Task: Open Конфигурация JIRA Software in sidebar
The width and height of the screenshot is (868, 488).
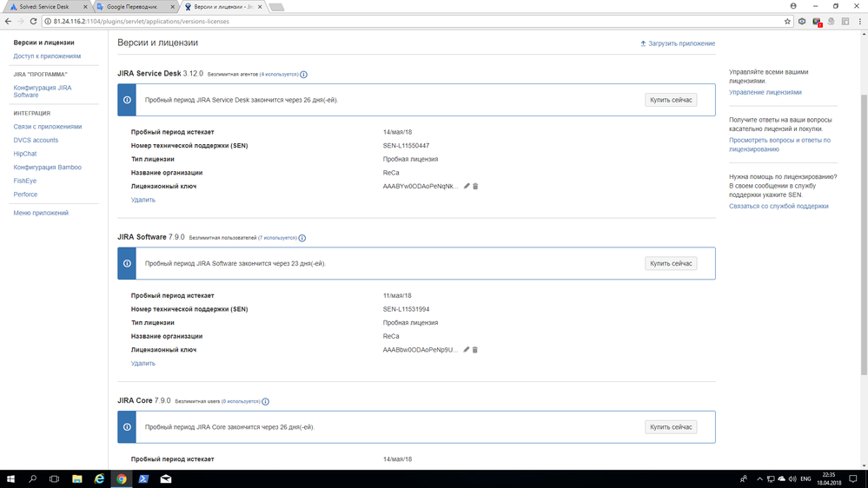Action: 43,91
